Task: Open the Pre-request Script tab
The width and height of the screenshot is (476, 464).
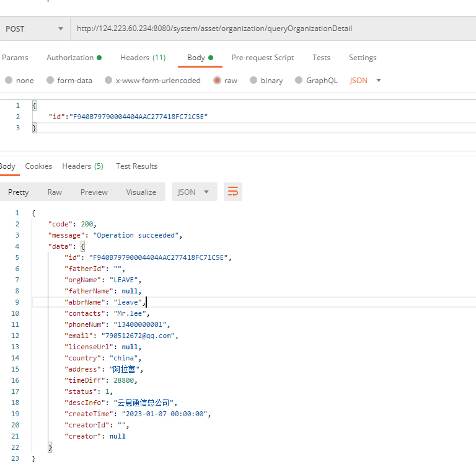Action: click(x=262, y=58)
